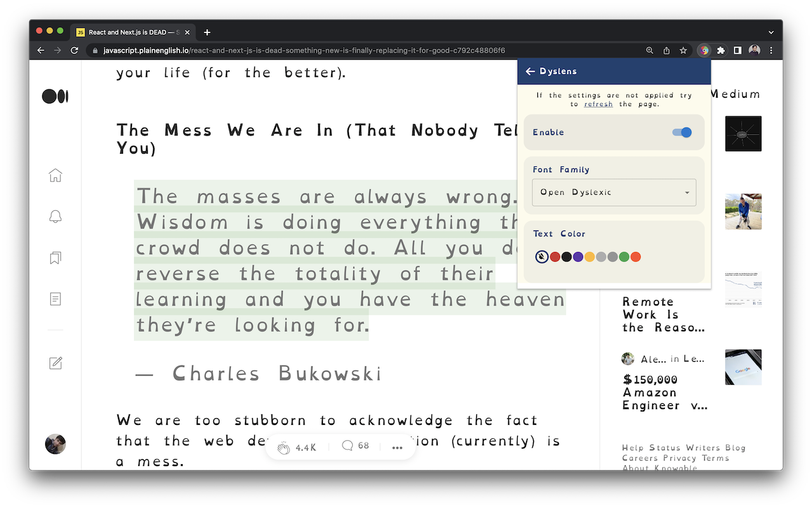Open the Chrome Extensions puzzle icon
This screenshot has height=508, width=812.
pyautogui.click(x=721, y=50)
